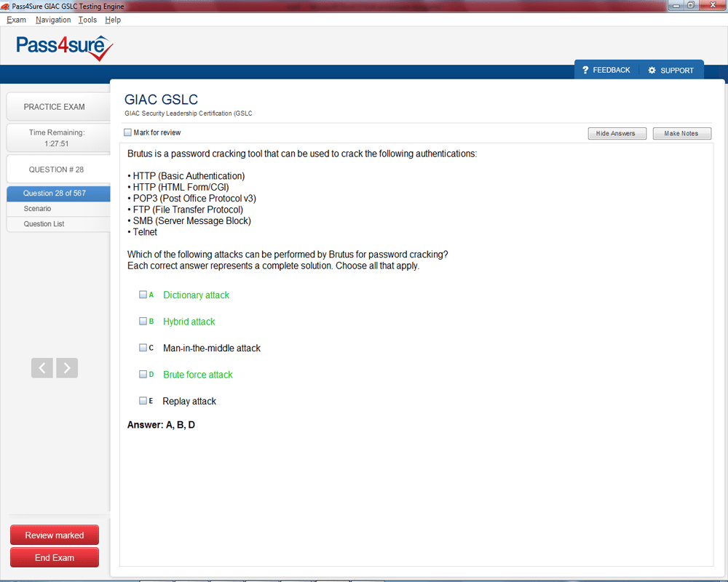The width and height of the screenshot is (728, 582).
Task: Click the 'FTP (File Transfer Protocol)' bullet
Action: [185, 210]
